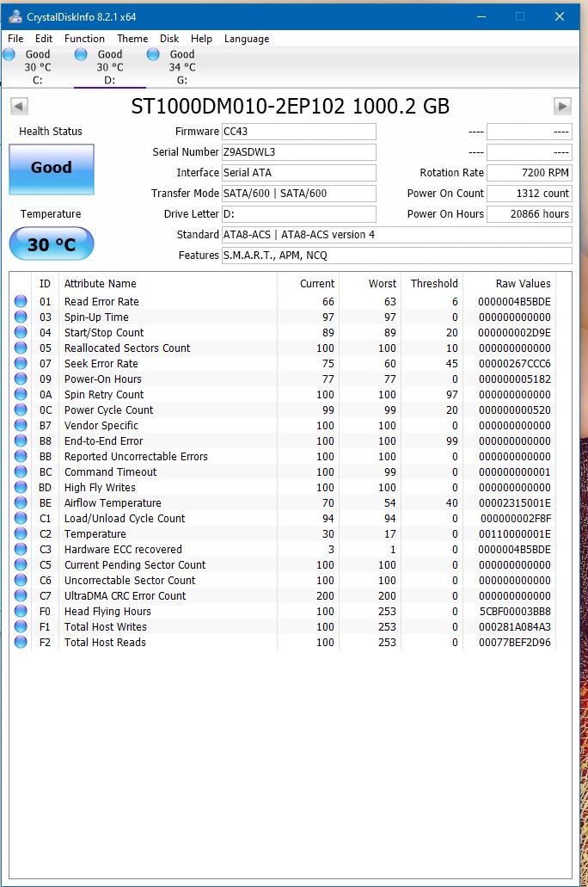
Task: Click status orb for Reported Uncorrectable Errors
Action: 21,456
